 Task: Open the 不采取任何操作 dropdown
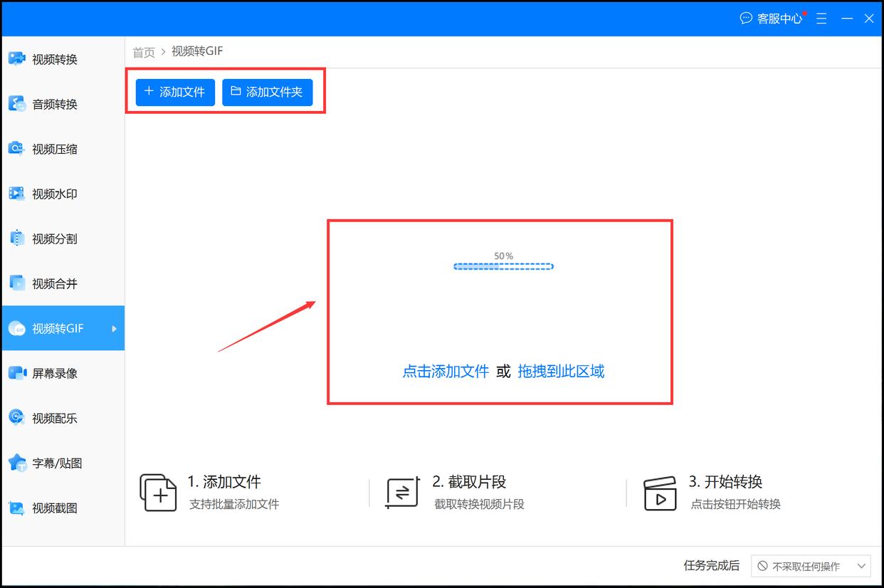tap(811, 566)
